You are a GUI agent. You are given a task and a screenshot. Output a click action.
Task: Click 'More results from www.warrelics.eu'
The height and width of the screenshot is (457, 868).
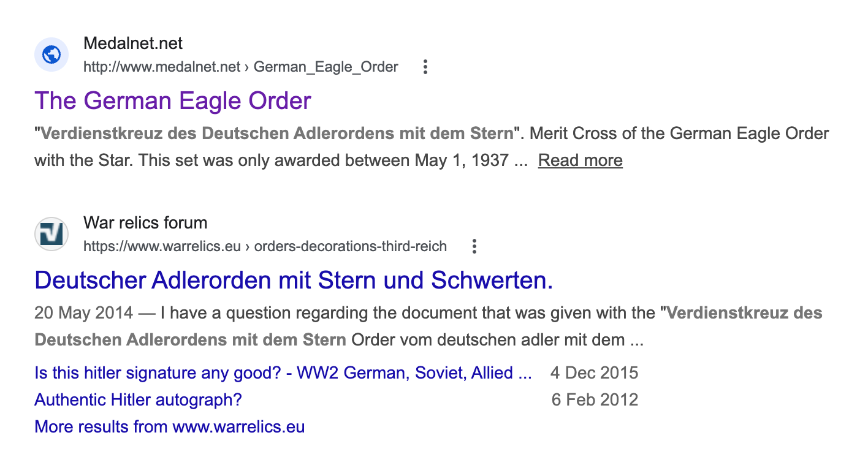tap(169, 427)
